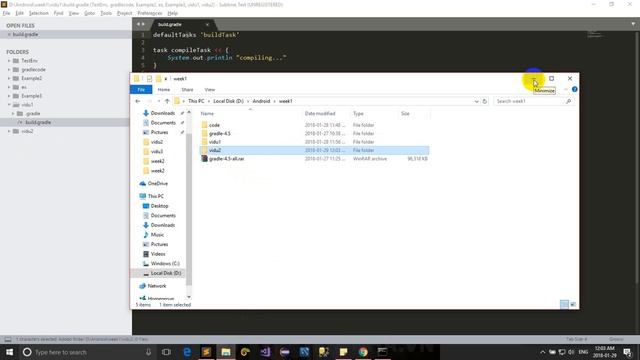
Task: Expand vidu2 folder in Sublime sidebar
Action: click(x=9, y=131)
